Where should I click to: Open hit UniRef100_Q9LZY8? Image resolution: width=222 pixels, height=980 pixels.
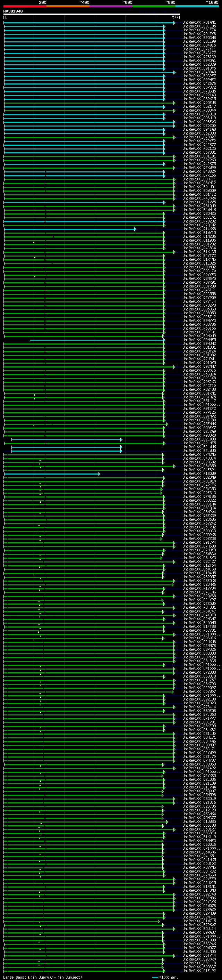(199, 34)
